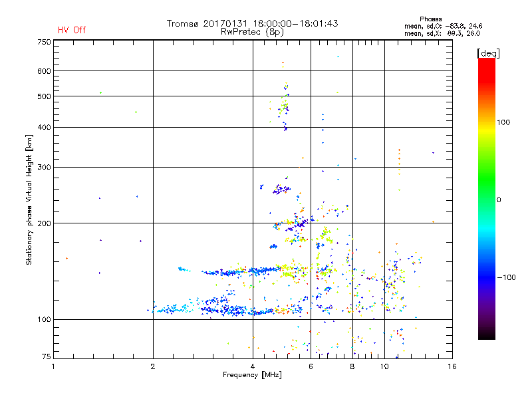Select the 'mean, sd,O: -83.8, 24.6' line

point(443,26)
